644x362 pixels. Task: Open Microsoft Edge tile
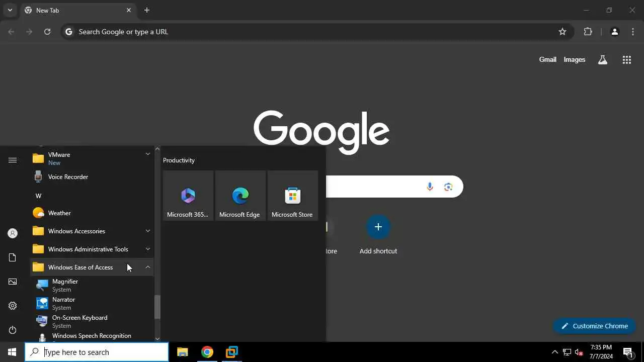[x=240, y=196]
